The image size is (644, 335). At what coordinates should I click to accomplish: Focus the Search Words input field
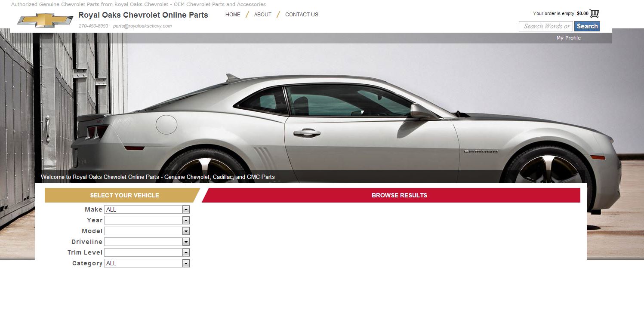tap(545, 26)
